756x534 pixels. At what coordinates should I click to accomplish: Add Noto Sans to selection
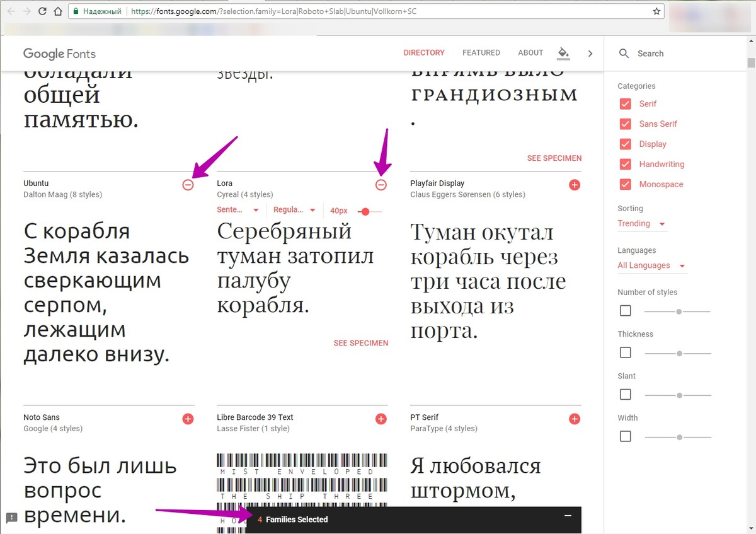pos(188,419)
